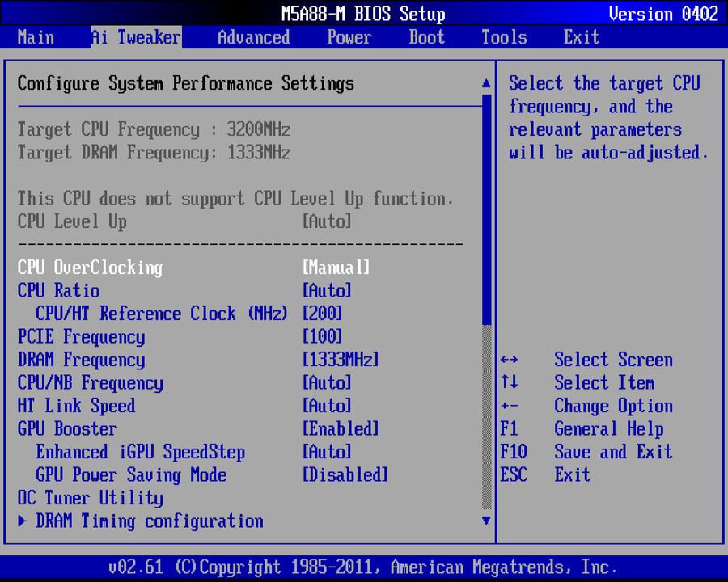Switch to the Advanced tab
Image resolution: width=728 pixels, height=582 pixels.
254,37
